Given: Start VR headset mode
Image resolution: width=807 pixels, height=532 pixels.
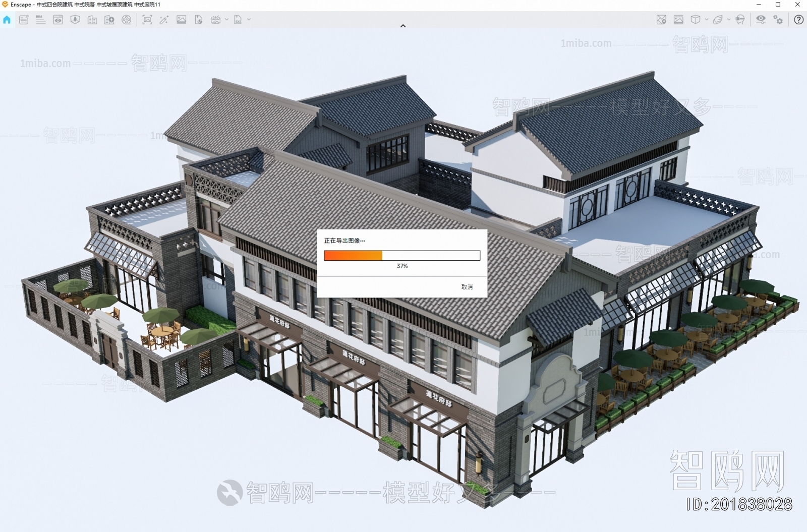Looking at the screenshot, I should (x=740, y=20).
